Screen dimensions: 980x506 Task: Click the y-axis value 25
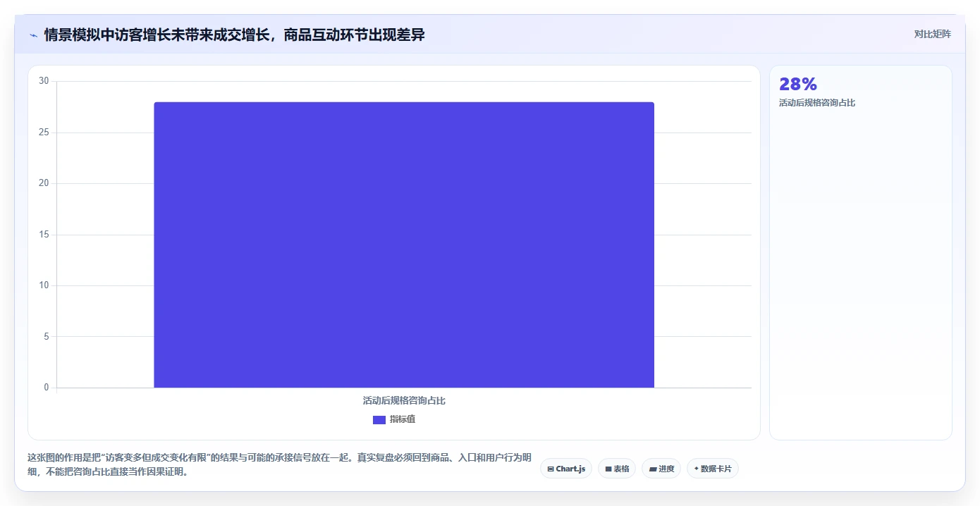coord(44,132)
